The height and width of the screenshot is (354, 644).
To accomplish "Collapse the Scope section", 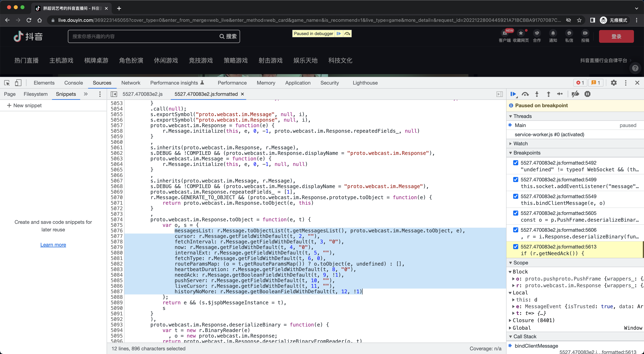I will pos(511,263).
